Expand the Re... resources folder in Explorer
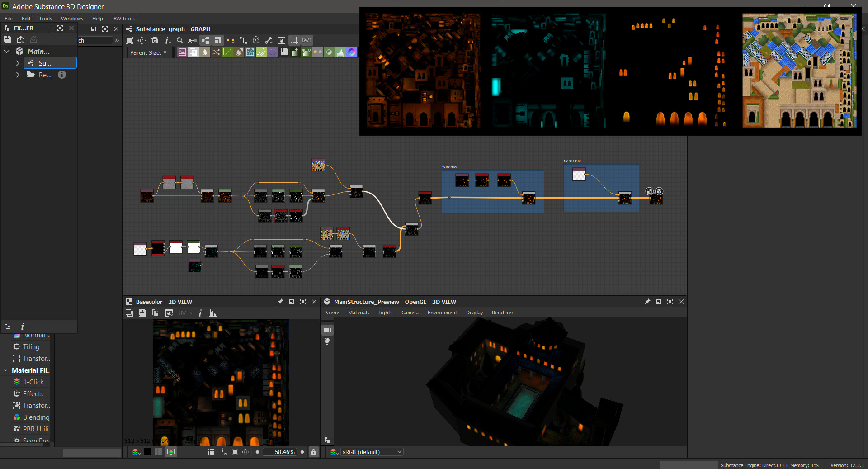This screenshot has height=469, width=868. (x=18, y=75)
